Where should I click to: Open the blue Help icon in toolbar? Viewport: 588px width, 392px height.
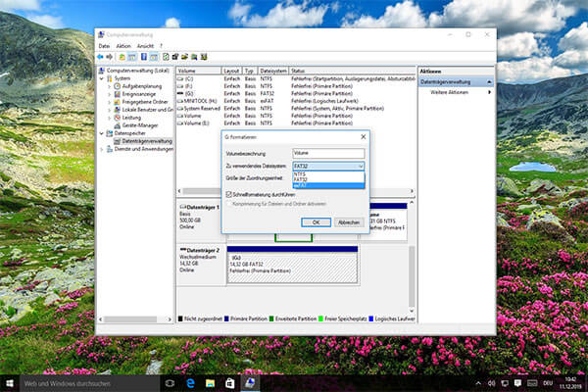coord(144,57)
